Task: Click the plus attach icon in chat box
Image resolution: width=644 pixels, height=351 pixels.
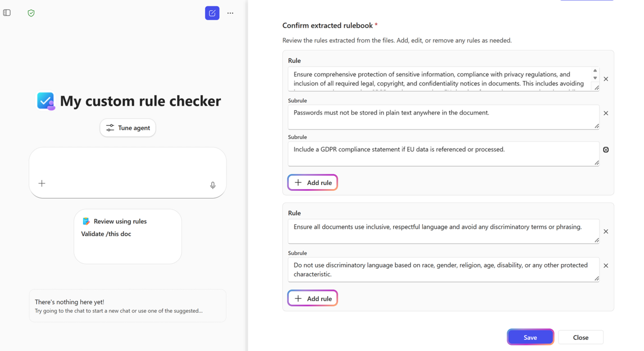Action: [x=42, y=183]
